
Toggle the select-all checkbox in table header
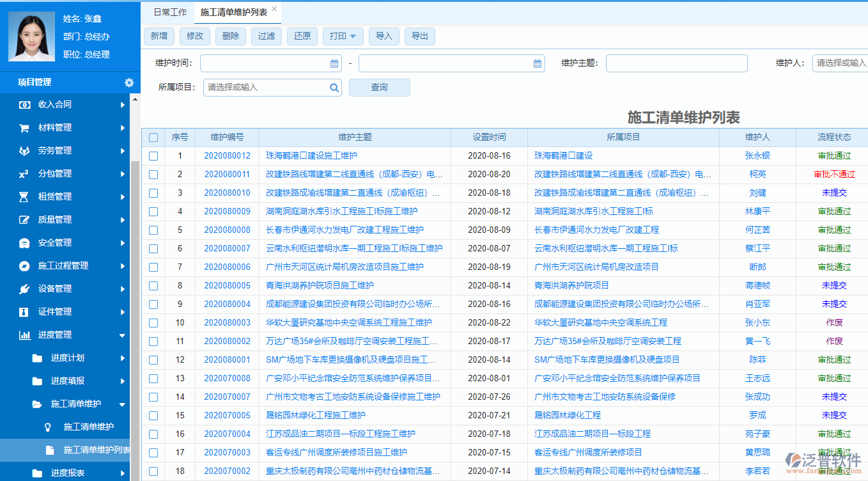[153, 137]
